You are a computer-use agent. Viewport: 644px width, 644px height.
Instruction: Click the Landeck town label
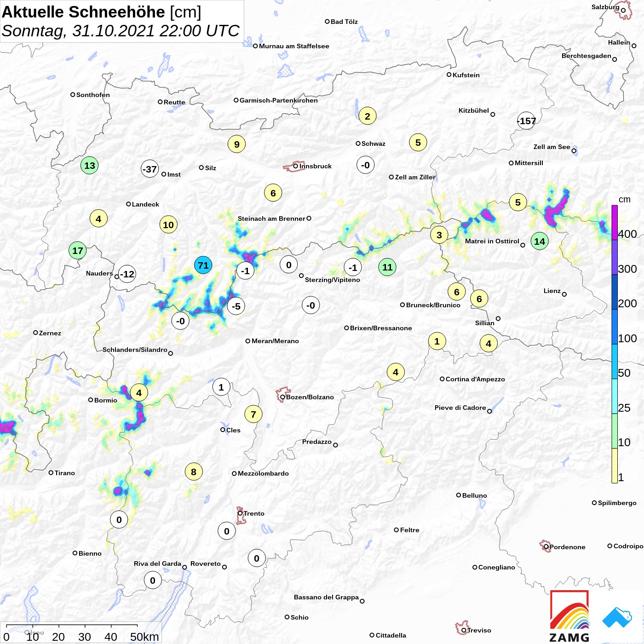[x=145, y=204]
